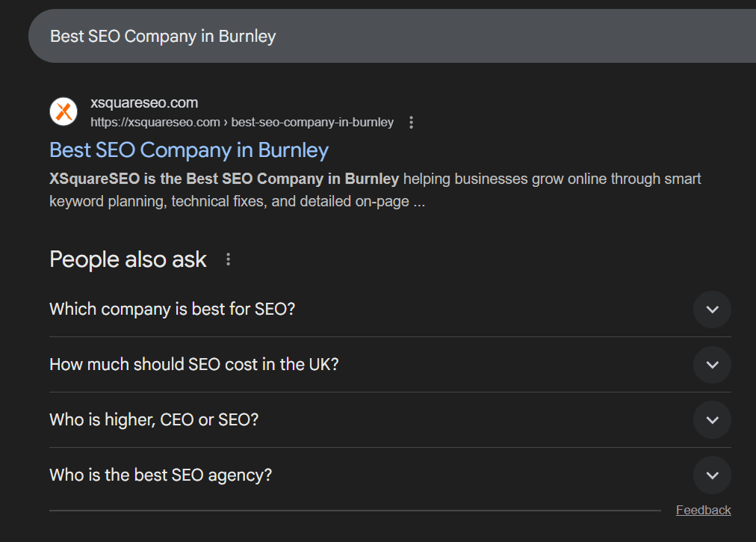
Task: Open the dropdown for "Who is higher, CEO or SEO?"
Action: [x=711, y=419]
